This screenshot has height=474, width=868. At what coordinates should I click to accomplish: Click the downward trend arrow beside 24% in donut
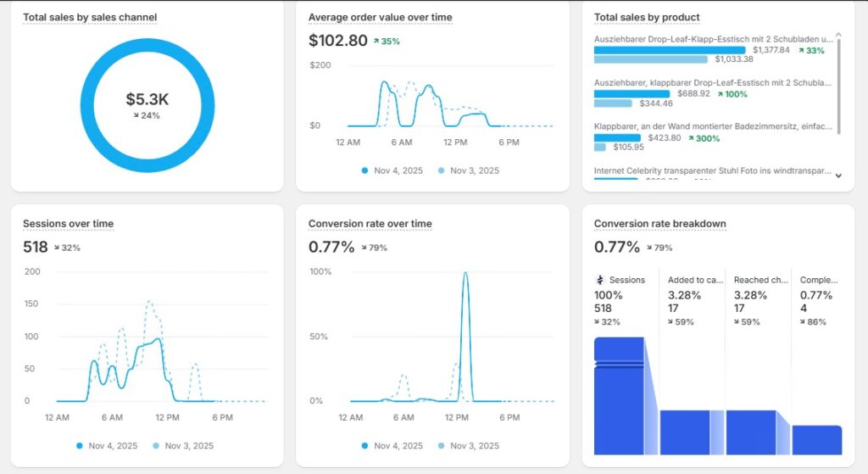click(x=136, y=115)
